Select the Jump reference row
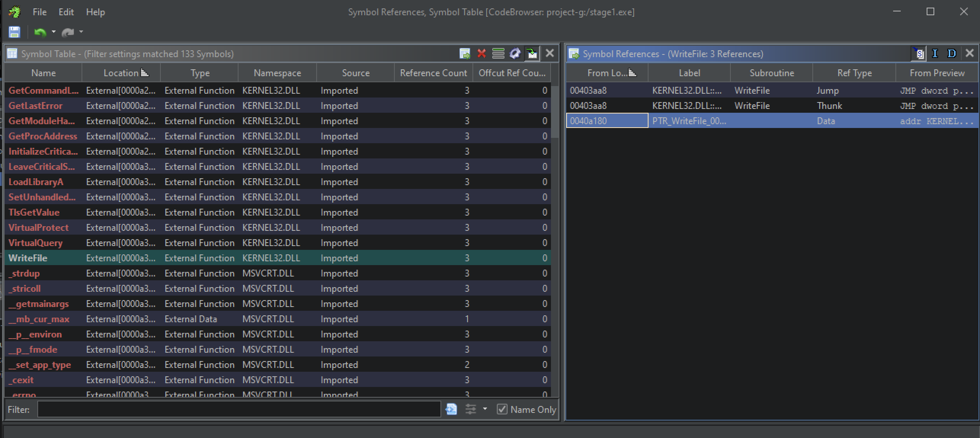 [772, 90]
